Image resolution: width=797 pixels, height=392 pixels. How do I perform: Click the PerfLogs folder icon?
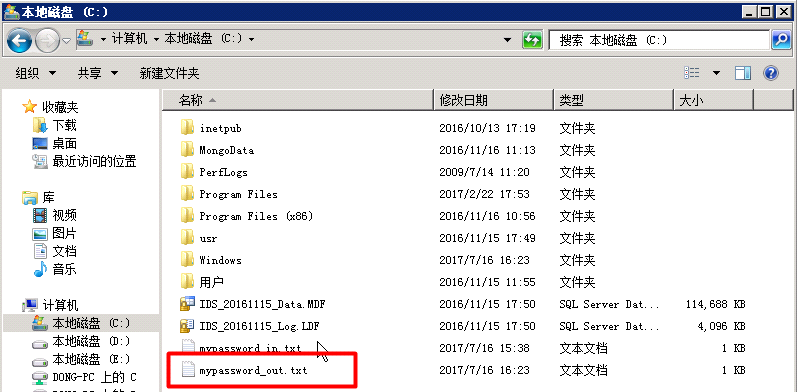point(188,172)
